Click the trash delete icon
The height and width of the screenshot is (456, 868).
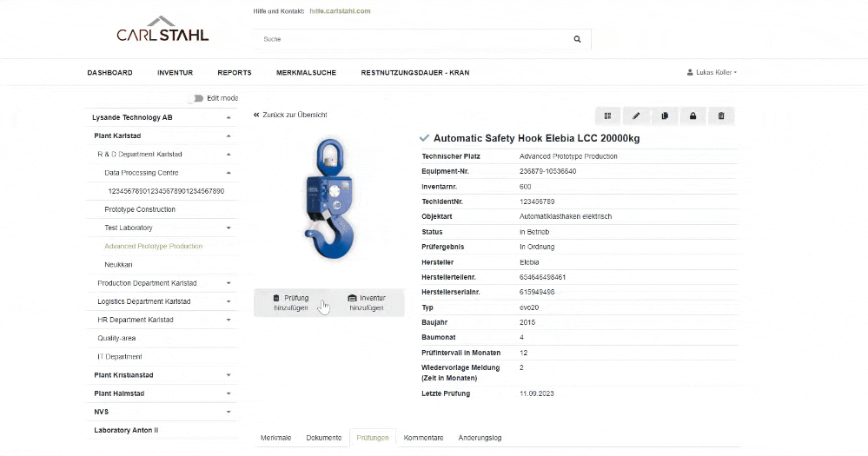tap(720, 116)
